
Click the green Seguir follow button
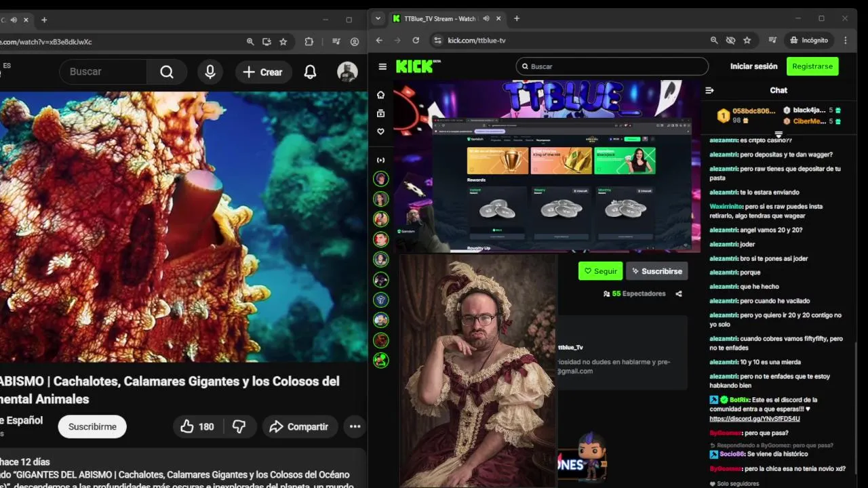[x=600, y=271]
